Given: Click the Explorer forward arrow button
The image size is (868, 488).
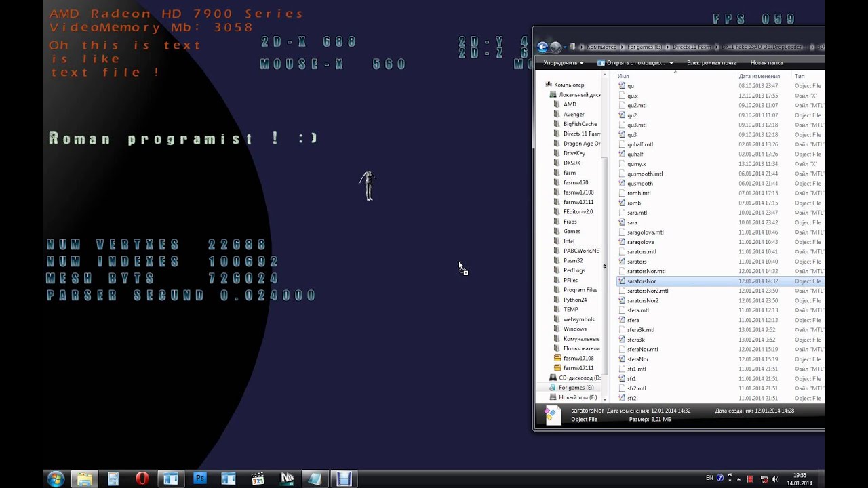Looking at the screenshot, I should 555,47.
